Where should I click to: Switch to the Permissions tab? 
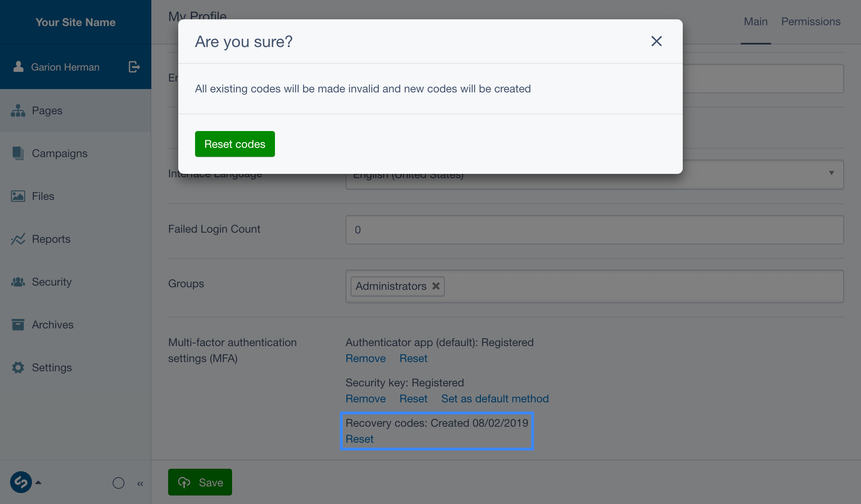811,21
